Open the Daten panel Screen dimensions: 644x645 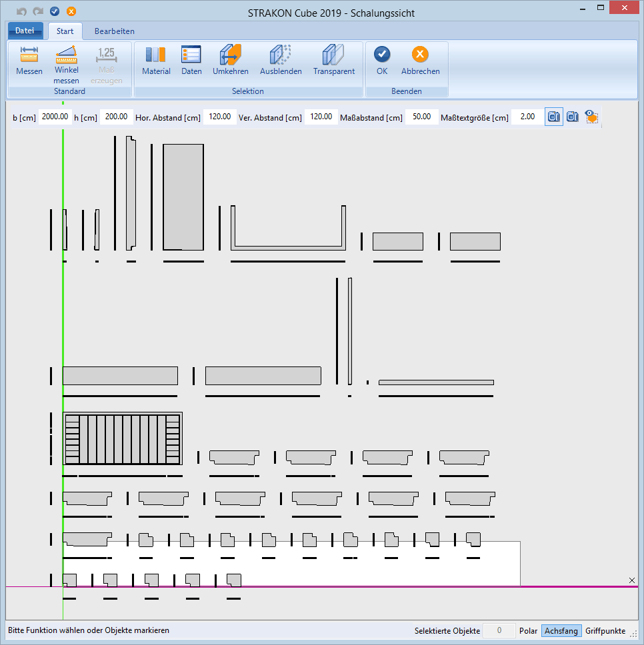(191, 61)
